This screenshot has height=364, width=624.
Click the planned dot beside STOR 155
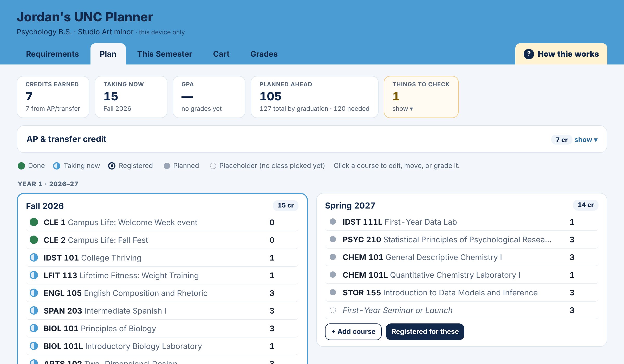point(333,292)
